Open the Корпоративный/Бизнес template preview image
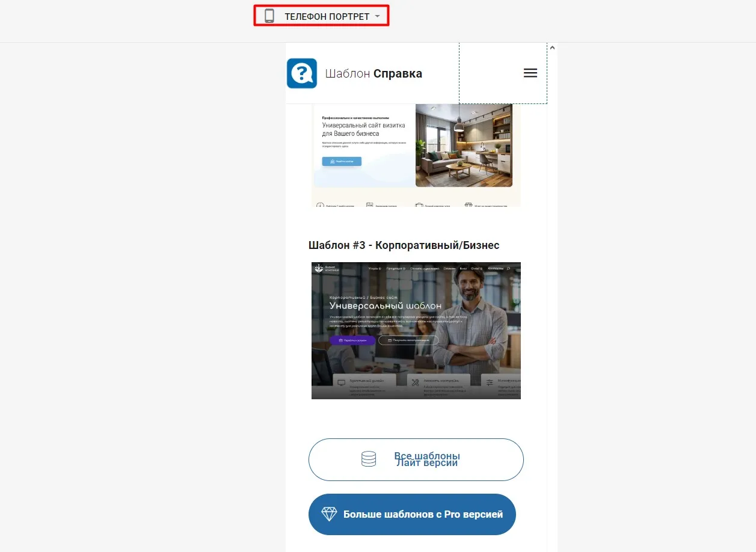This screenshot has height=552, width=756. pos(416,330)
